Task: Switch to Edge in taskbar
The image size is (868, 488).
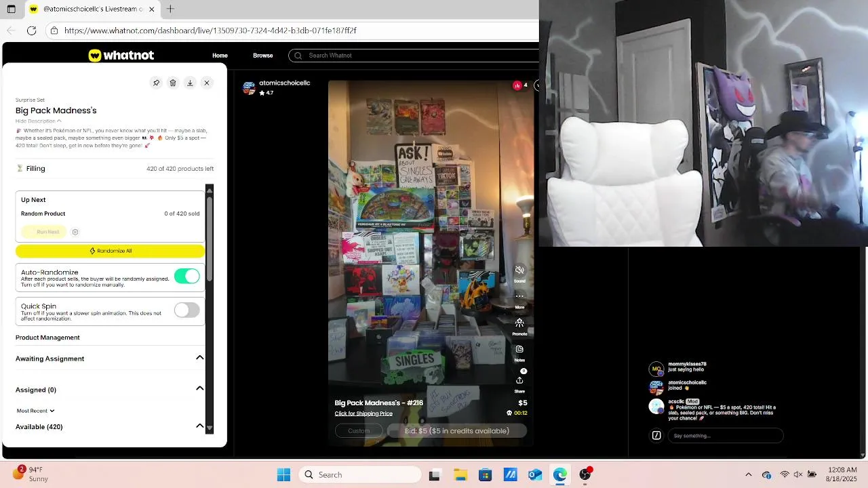Action: pos(560,475)
